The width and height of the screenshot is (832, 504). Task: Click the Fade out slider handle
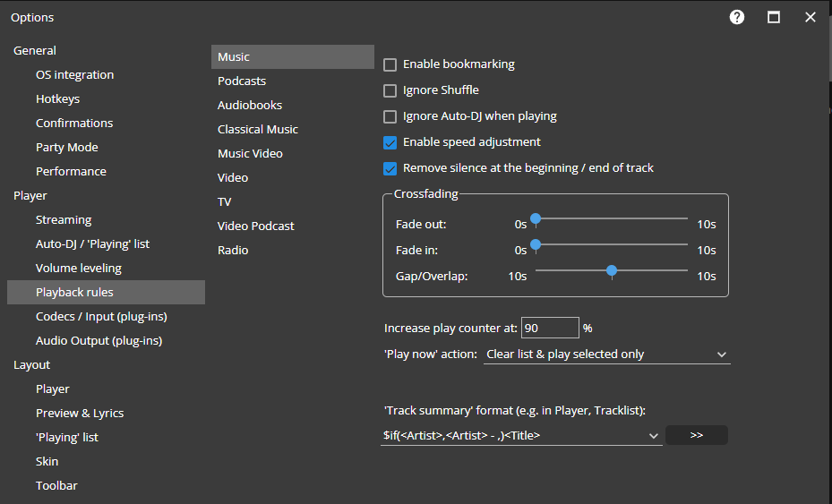point(536,218)
